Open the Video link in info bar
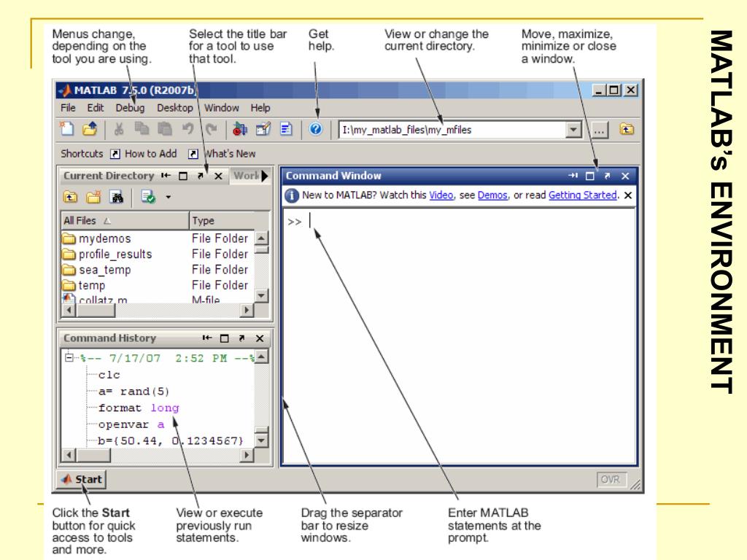Image resolution: width=747 pixels, height=560 pixels. (x=441, y=195)
